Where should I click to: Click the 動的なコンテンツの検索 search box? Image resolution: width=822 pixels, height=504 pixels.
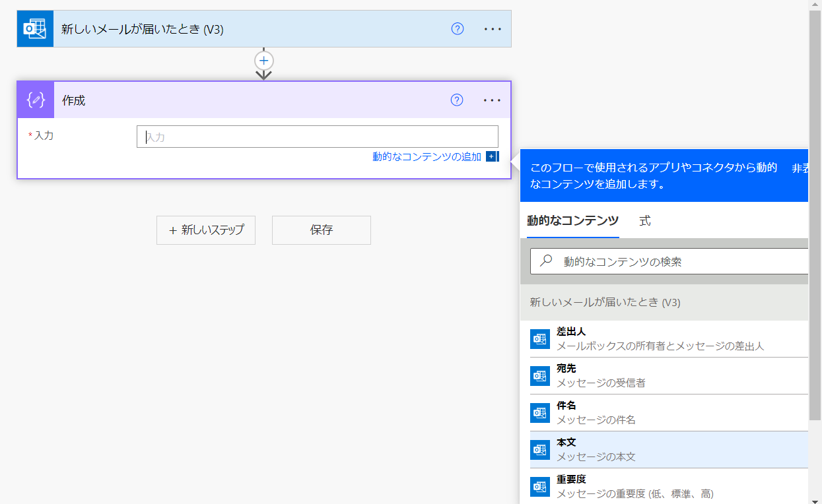coord(669,261)
